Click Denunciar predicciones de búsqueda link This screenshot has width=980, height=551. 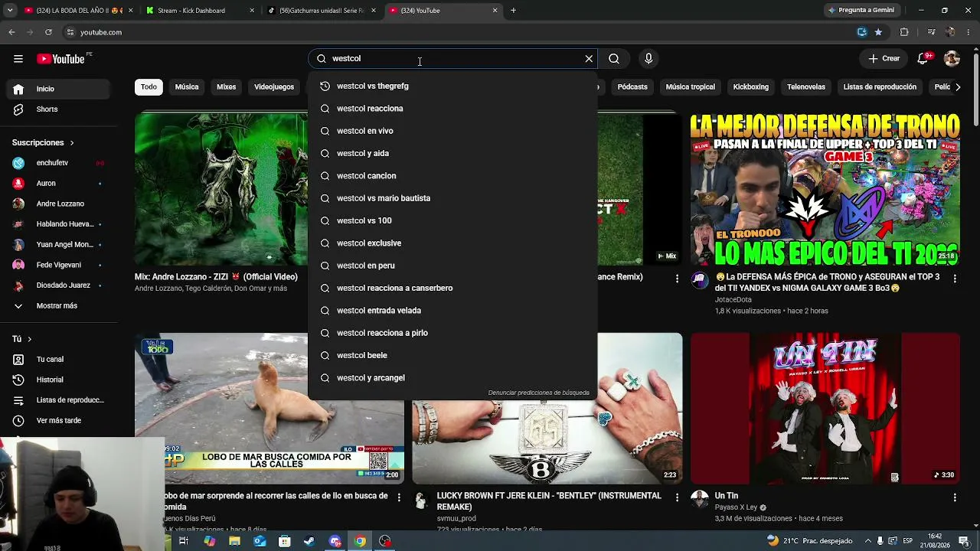pos(539,393)
